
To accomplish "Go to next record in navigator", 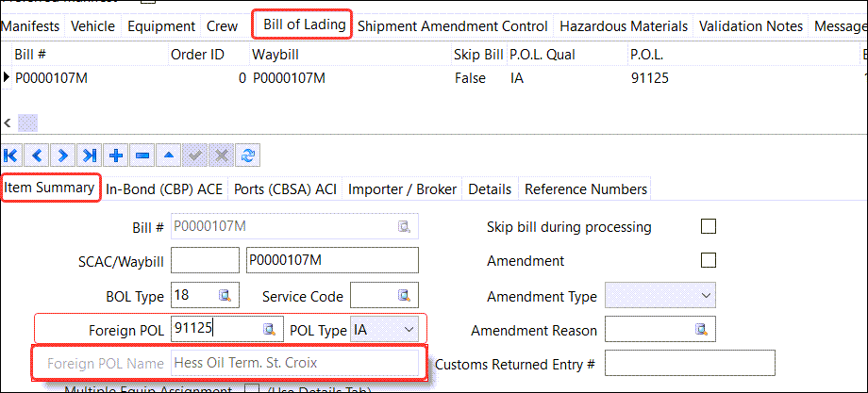I will (x=64, y=155).
